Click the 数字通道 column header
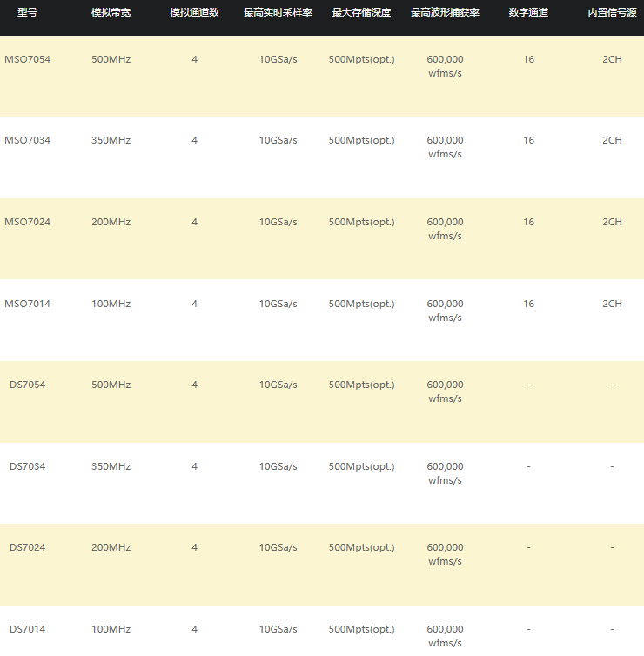Image resolution: width=644 pixels, height=656 pixels. (528, 12)
